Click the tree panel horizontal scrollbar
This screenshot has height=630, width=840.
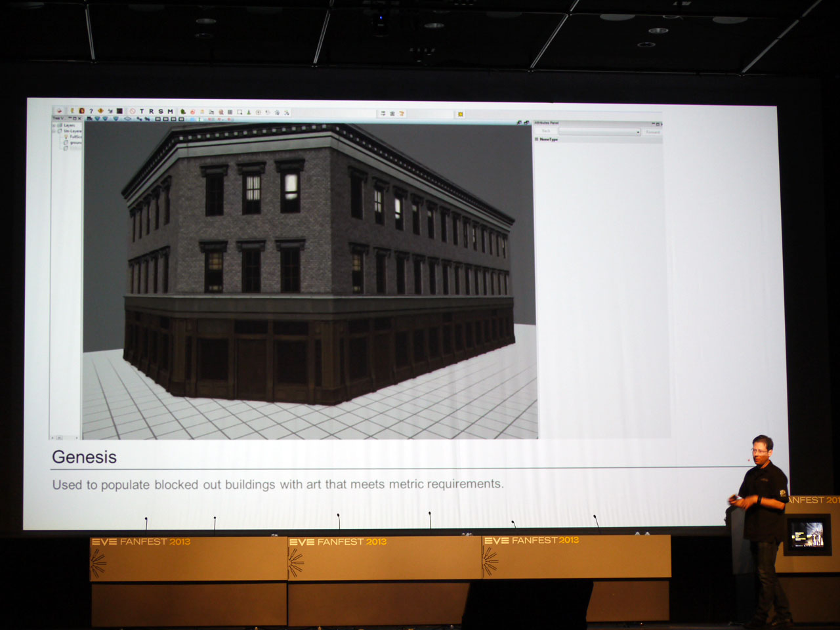(65, 436)
